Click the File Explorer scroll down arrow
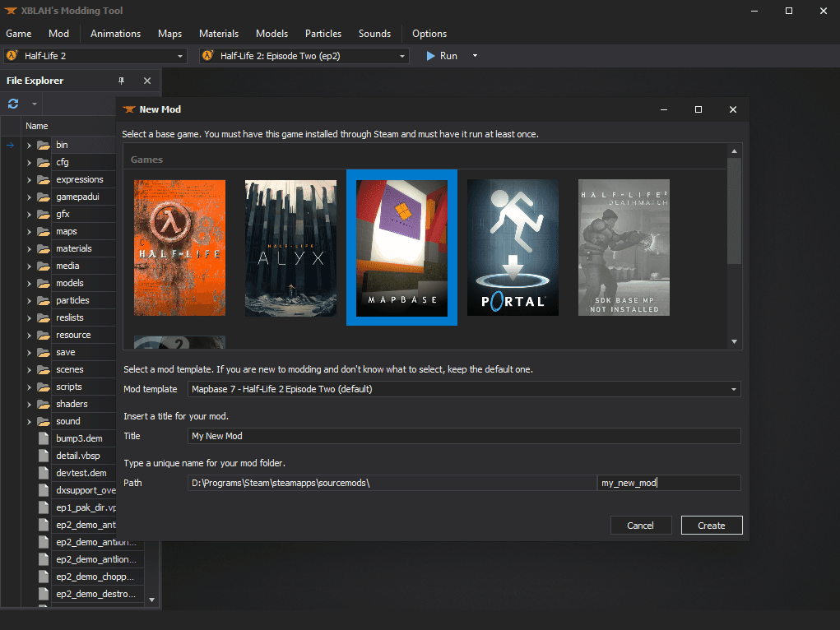840x630 pixels. 152,600
